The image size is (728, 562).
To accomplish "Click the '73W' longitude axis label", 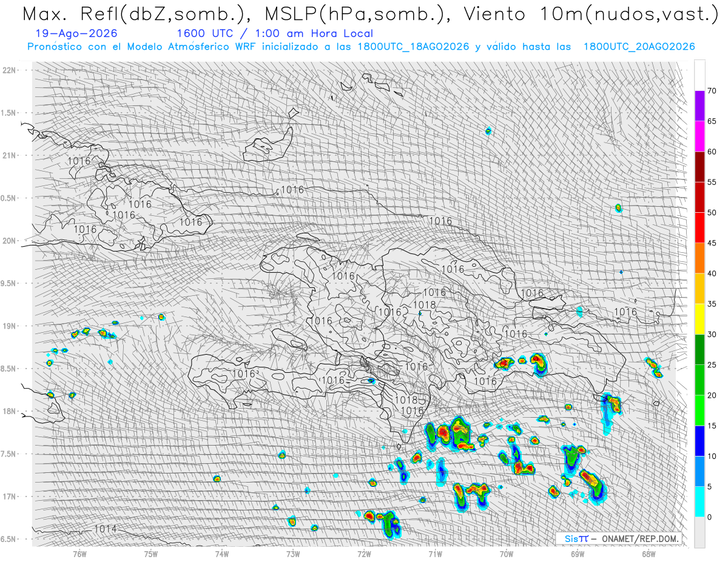I will (293, 553).
